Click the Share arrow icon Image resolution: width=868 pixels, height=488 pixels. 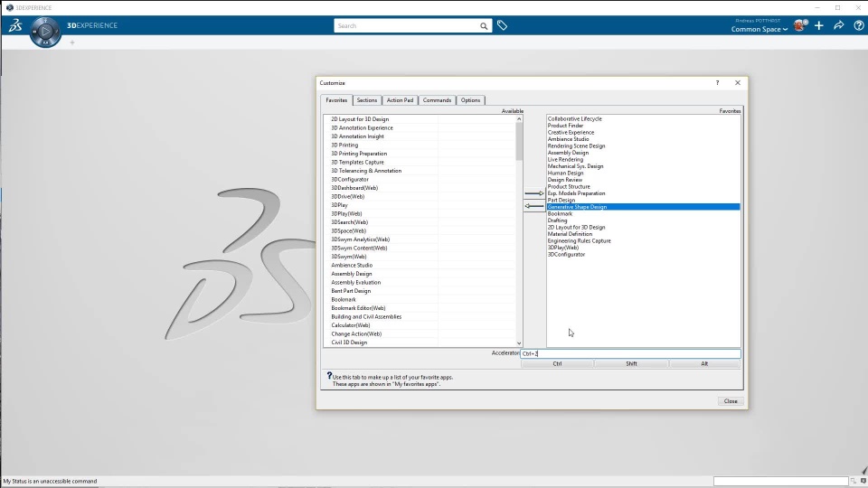pyautogui.click(x=839, y=25)
